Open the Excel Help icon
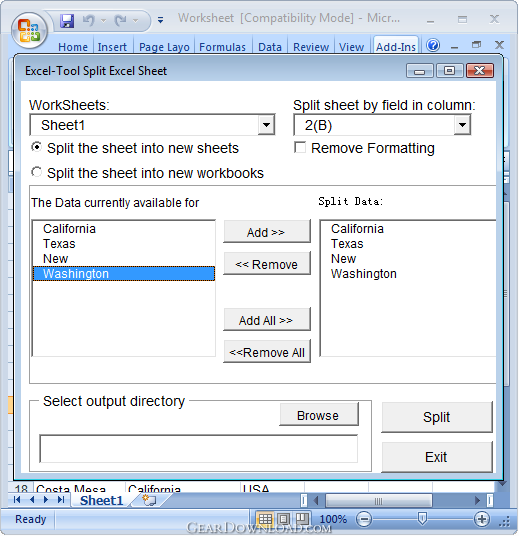The width and height of the screenshot is (519, 536). click(x=433, y=45)
